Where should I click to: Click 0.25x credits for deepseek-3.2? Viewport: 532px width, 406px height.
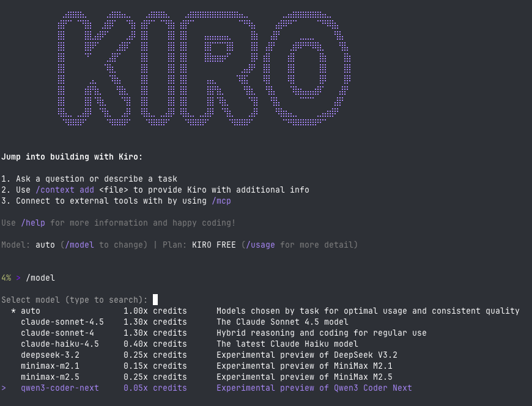tap(155, 355)
